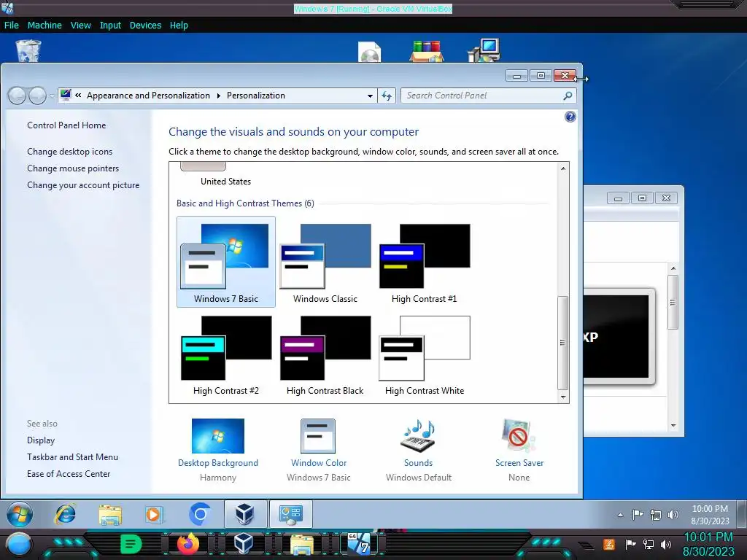Open Internet Explorer from guest taskbar
Screen dimensions: 747x560
tap(65, 514)
